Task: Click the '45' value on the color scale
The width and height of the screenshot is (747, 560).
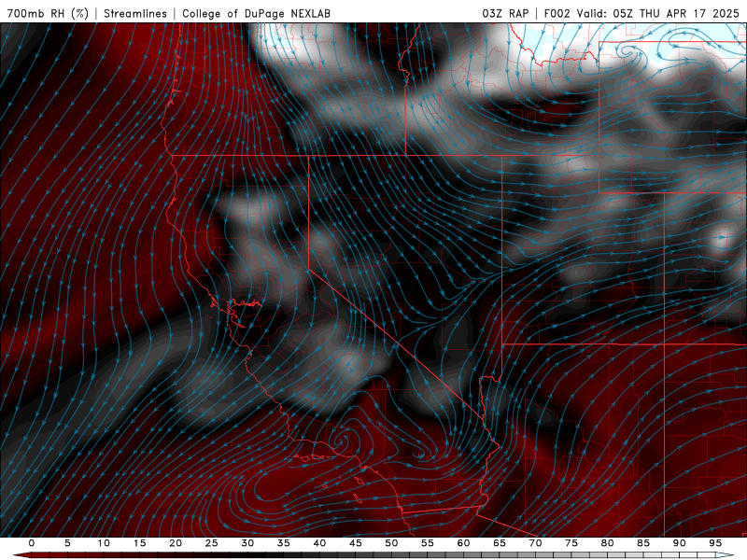Action: coord(356,543)
